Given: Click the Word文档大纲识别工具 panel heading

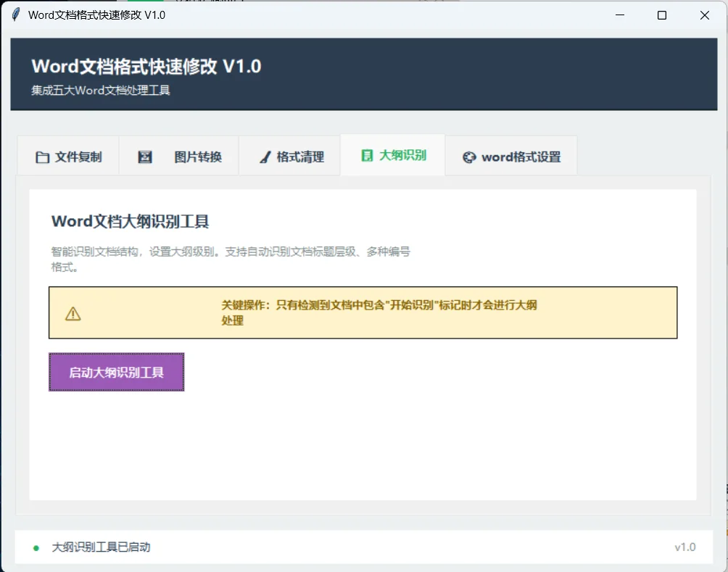Looking at the screenshot, I should tap(129, 221).
